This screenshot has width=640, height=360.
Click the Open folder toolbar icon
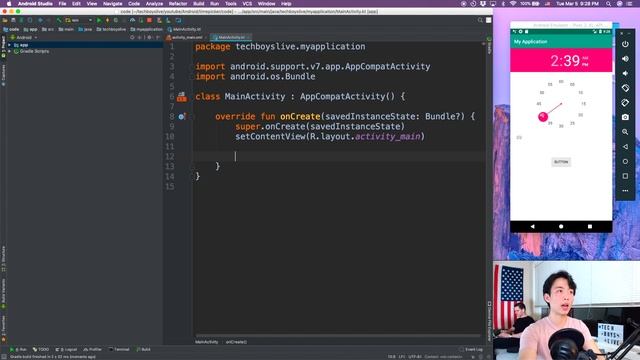coord(5,20)
